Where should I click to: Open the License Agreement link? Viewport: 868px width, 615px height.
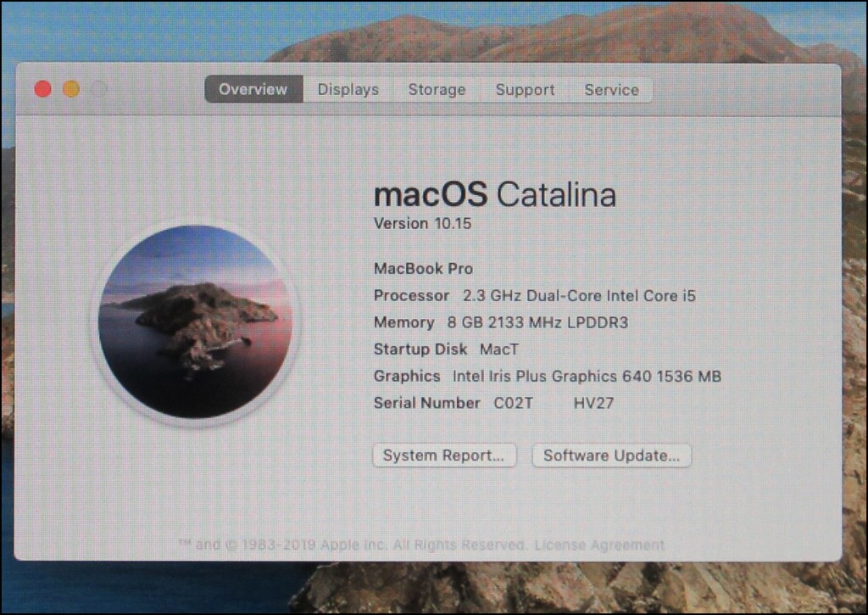coord(599,545)
